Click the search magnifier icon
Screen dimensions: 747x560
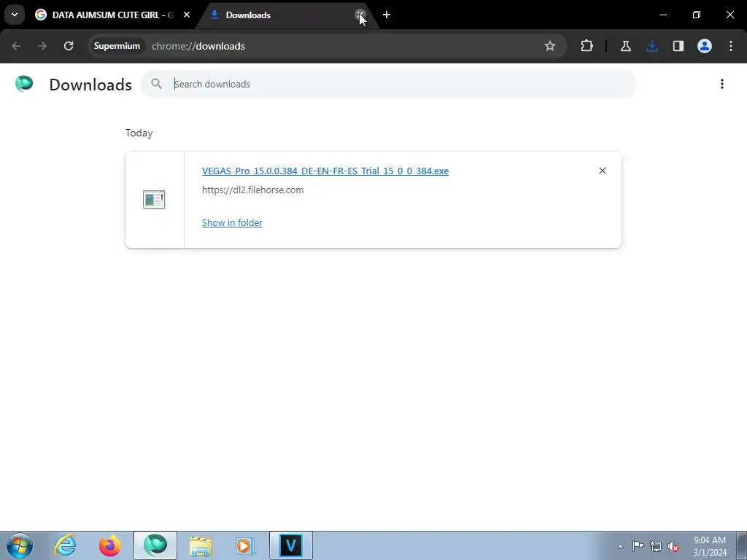pos(156,84)
